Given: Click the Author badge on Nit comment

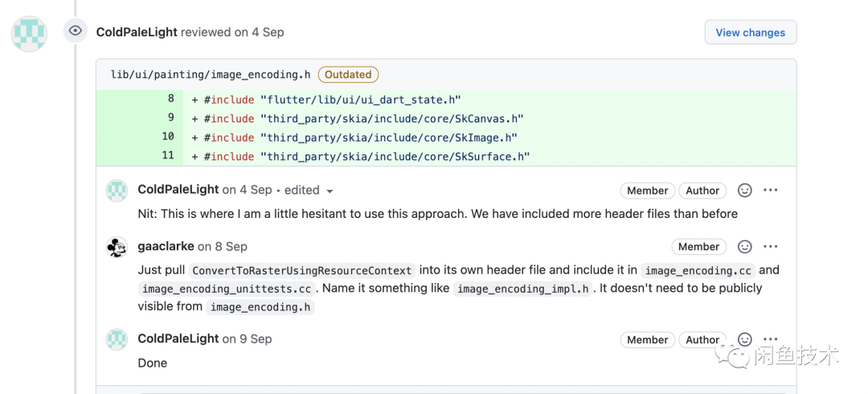Looking at the screenshot, I should pyautogui.click(x=702, y=191).
